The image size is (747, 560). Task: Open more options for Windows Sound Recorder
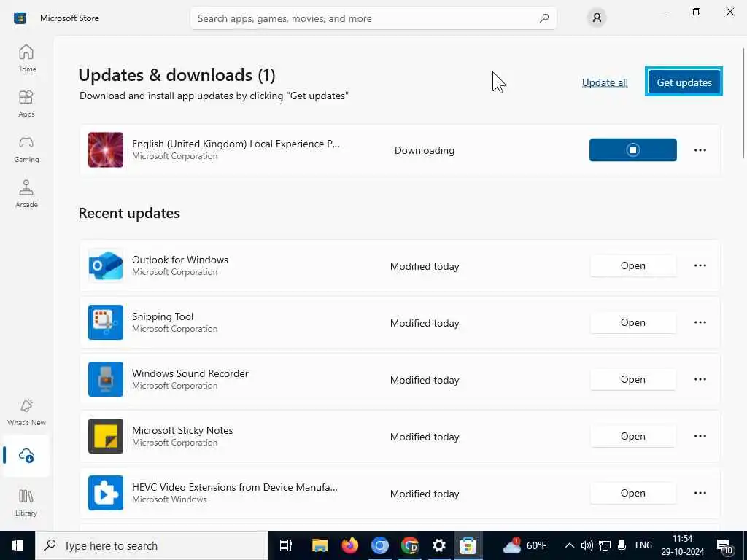pos(700,379)
